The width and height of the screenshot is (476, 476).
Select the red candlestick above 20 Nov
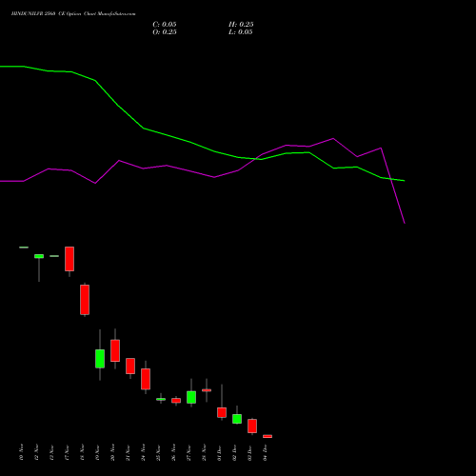[x=115, y=350]
